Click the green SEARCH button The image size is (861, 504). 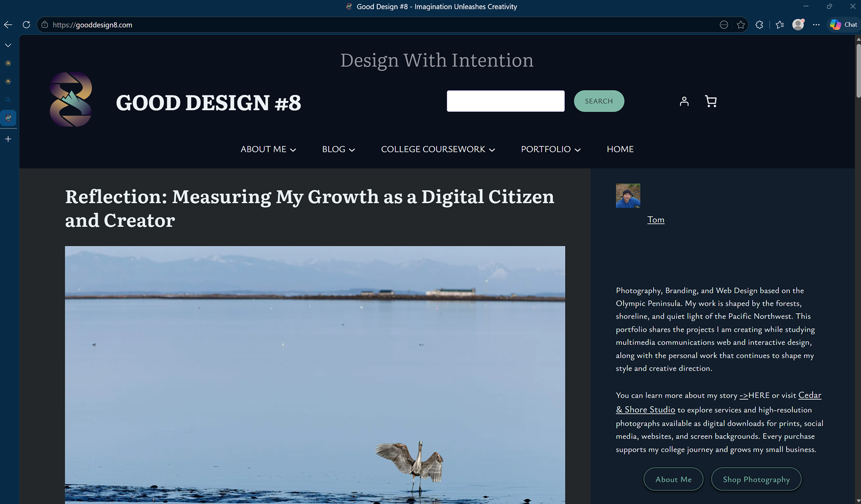599,101
